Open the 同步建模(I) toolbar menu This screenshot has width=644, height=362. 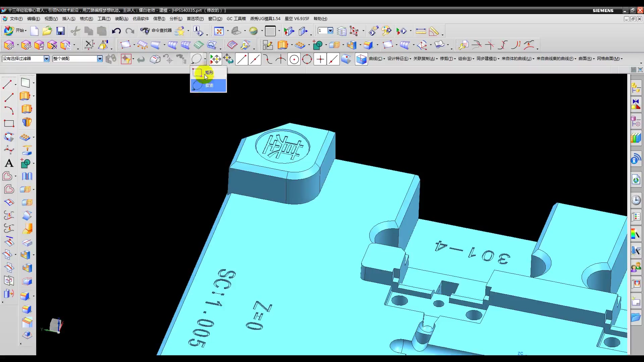(487, 59)
